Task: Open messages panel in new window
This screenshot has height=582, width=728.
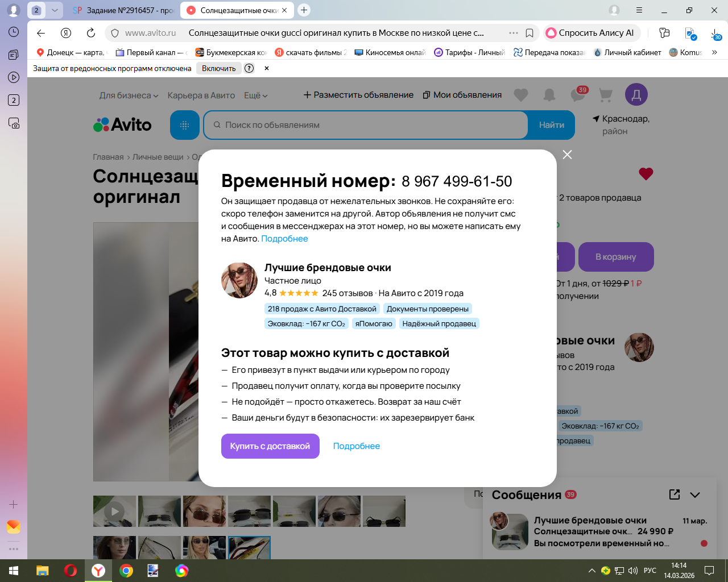Action: pos(675,494)
